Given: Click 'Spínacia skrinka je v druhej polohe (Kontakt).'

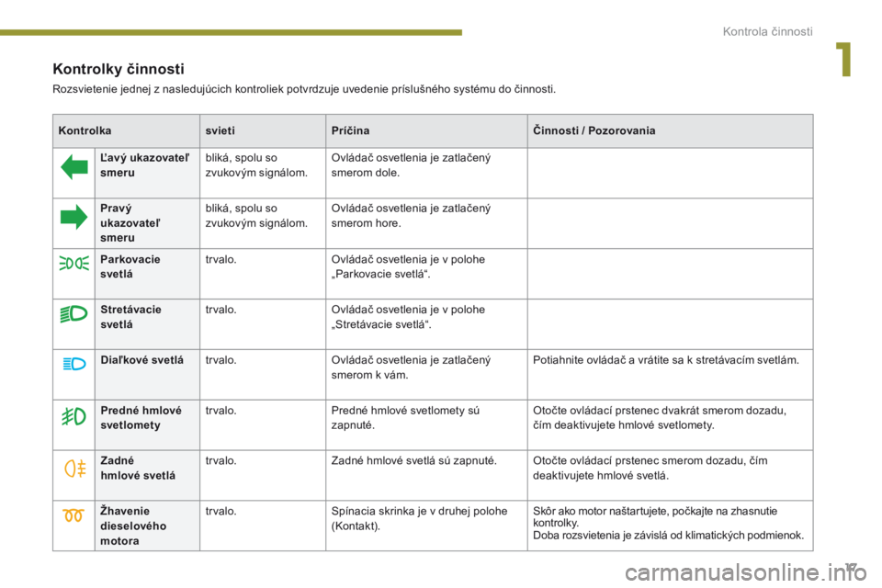Looking at the screenshot, I should [x=420, y=518].
